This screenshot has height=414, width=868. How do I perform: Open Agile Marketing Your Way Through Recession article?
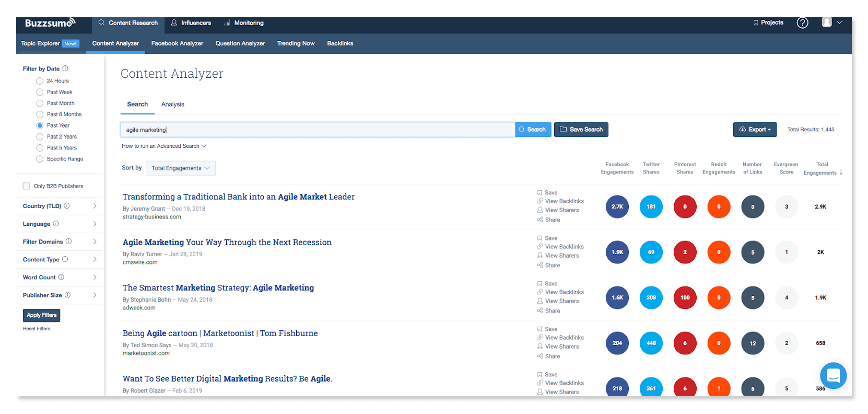(x=227, y=243)
